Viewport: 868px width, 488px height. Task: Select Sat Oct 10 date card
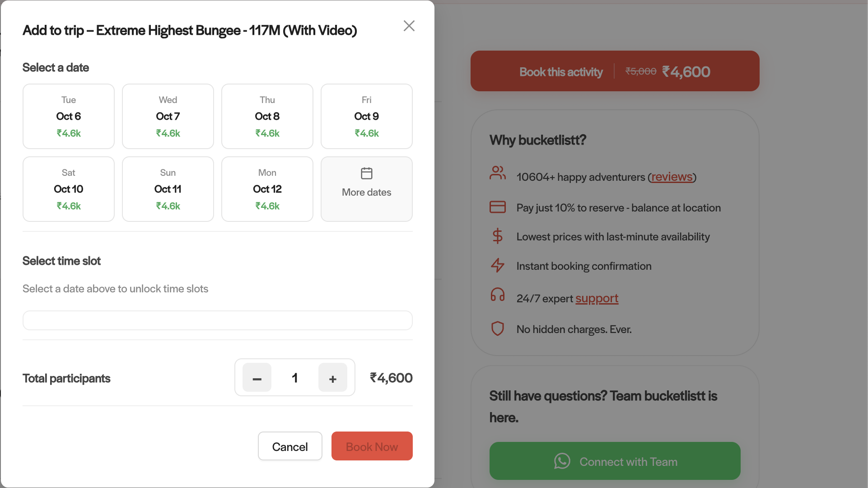(69, 189)
